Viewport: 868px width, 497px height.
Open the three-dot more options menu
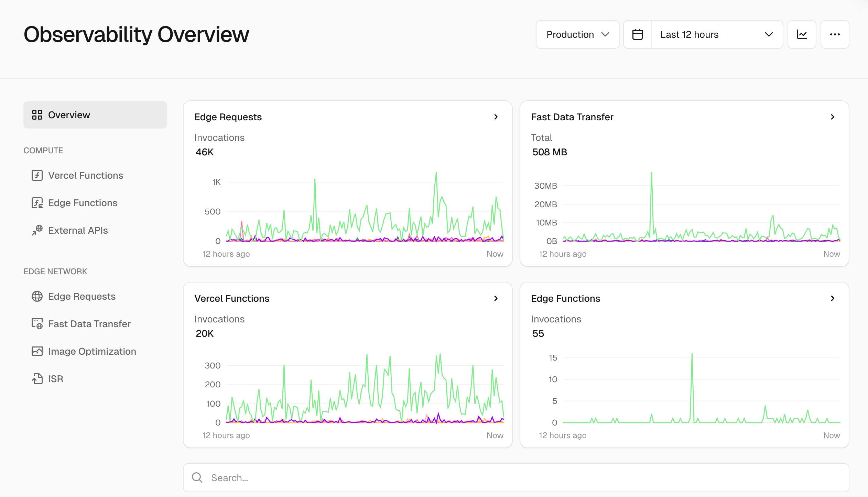click(835, 34)
